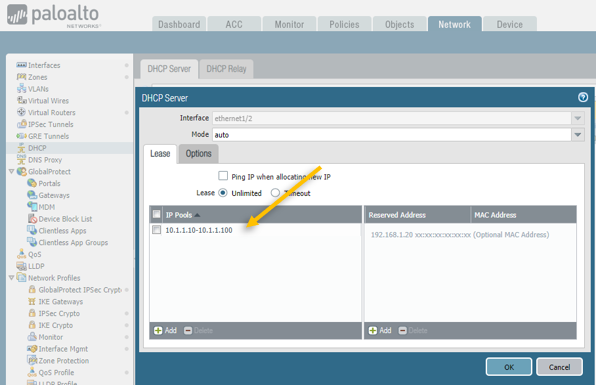Select the DHCP Server tab
596x385 pixels.
pyautogui.click(x=169, y=69)
